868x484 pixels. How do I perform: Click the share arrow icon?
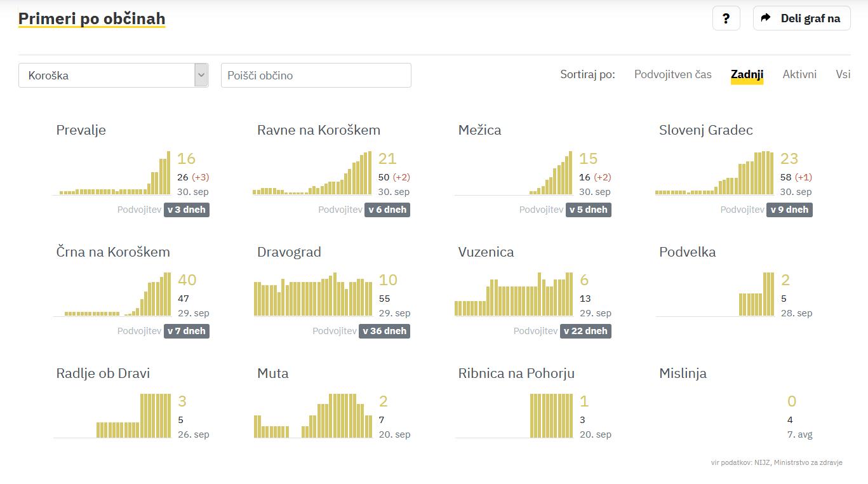pyautogui.click(x=766, y=18)
